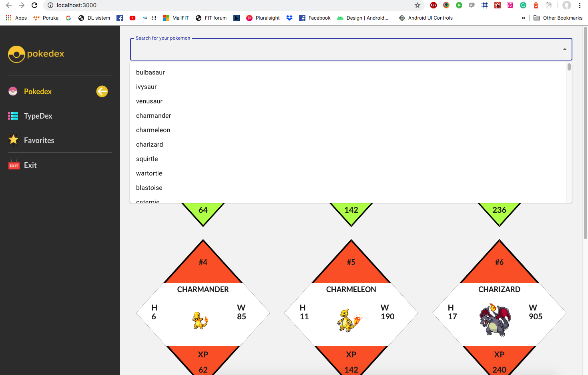Select charmander from the suggestion list
This screenshot has height=375, width=588.
coord(153,115)
